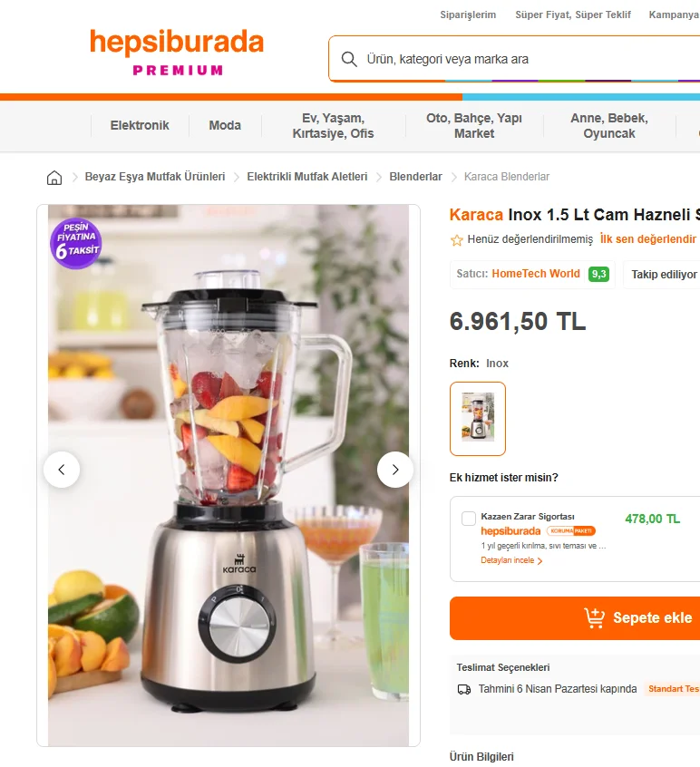Go to Blenderlar breadcrumb link

(415, 177)
